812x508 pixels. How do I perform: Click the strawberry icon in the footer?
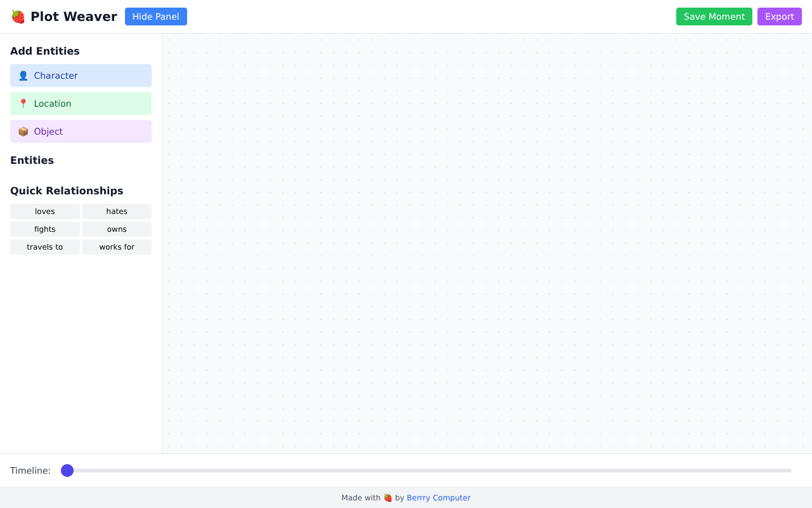[388, 498]
